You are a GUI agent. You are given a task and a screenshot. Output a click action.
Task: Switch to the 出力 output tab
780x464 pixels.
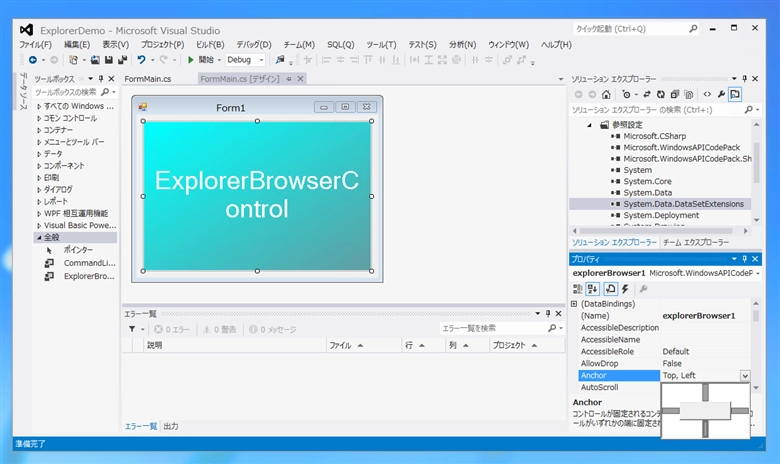171,426
